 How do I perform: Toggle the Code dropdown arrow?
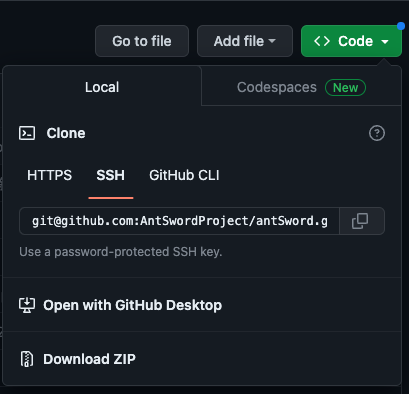pos(385,42)
